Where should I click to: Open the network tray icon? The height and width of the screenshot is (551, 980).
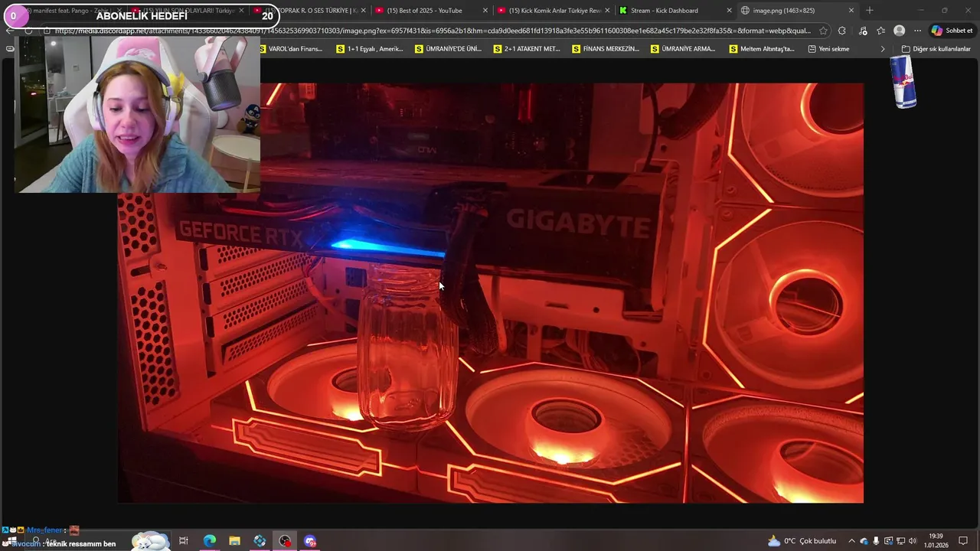(900, 541)
